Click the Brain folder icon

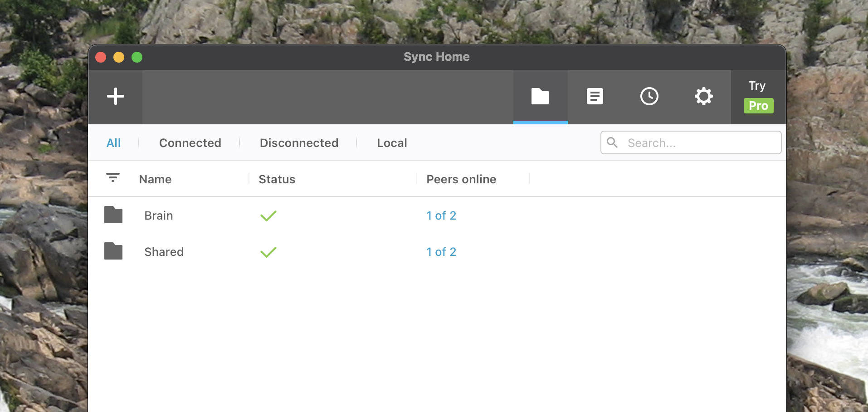point(113,215)
